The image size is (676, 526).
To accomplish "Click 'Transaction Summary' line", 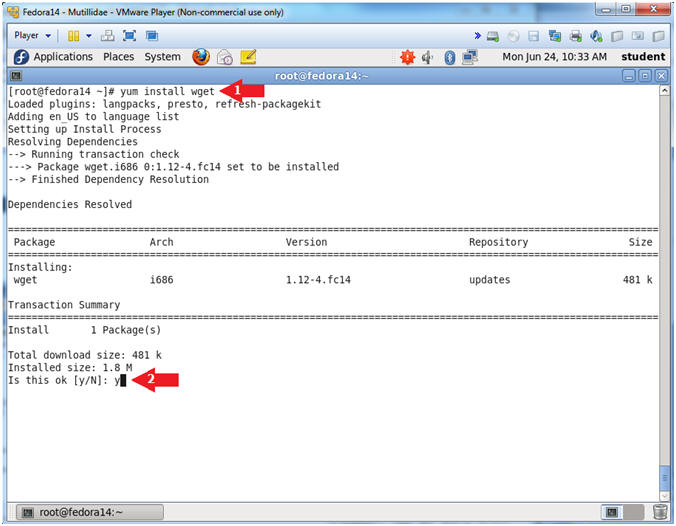I will click(x=64, y=305).
